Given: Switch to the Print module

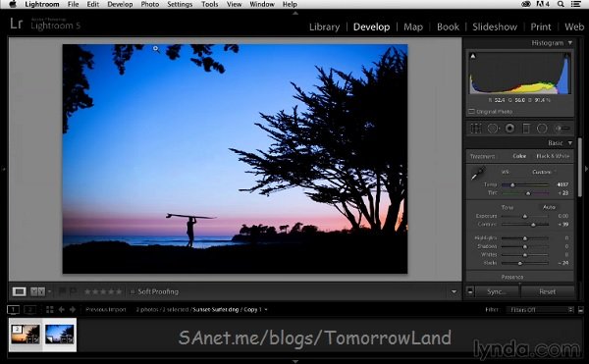Looking at the screenshot, I should tap(541, 27).
